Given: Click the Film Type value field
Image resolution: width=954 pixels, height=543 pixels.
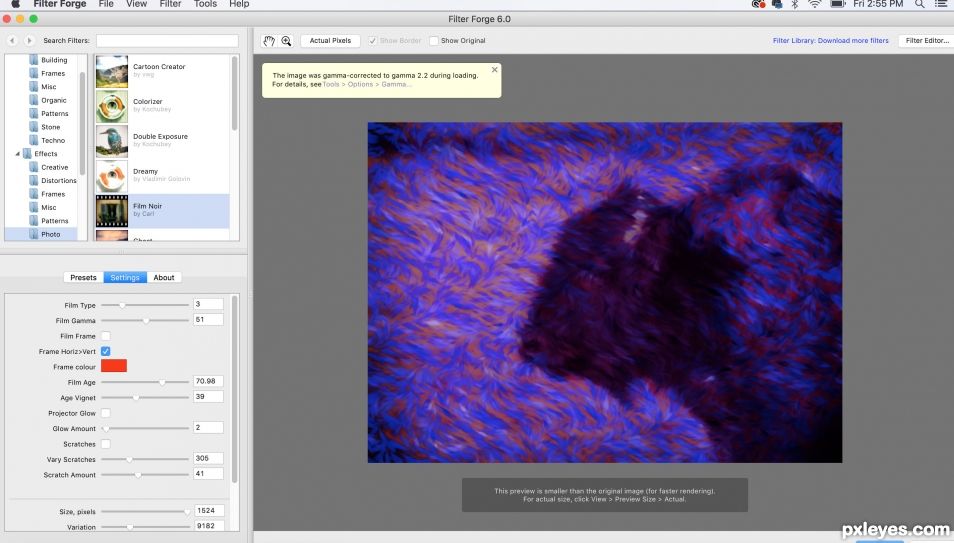Looking at the screenshot, I should coord(208,304).
